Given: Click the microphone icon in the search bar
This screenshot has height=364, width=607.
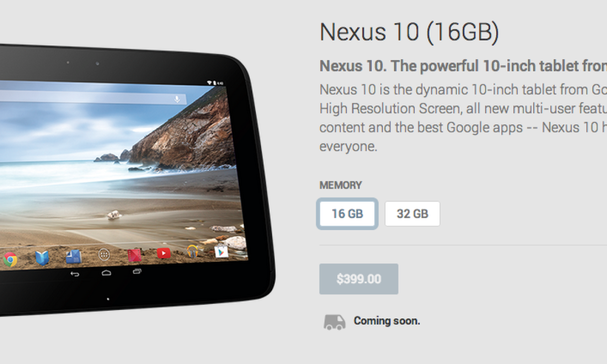Looking at the screenshot, I should [177, 99].
